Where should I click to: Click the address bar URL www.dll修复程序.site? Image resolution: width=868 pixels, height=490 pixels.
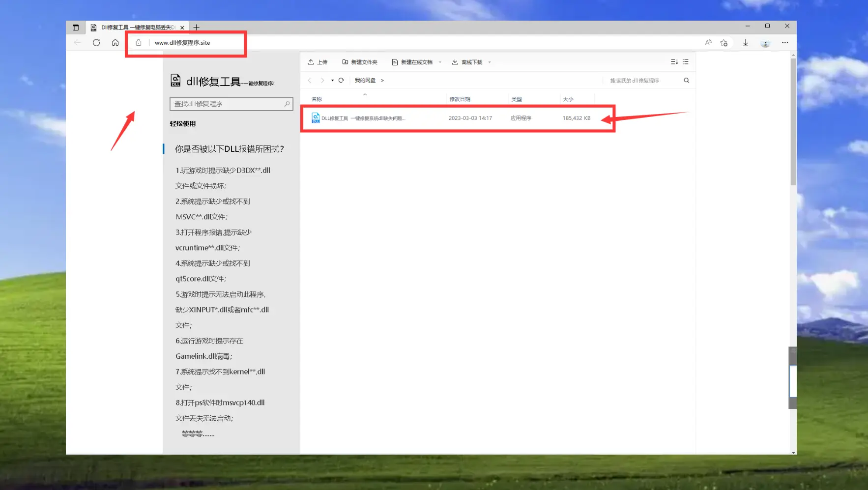click(x=182, y=43)
